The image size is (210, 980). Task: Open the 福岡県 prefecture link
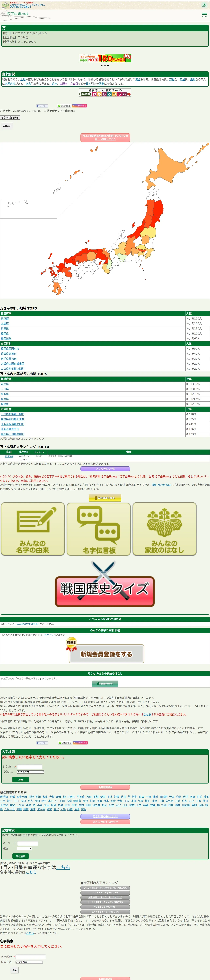5,334
